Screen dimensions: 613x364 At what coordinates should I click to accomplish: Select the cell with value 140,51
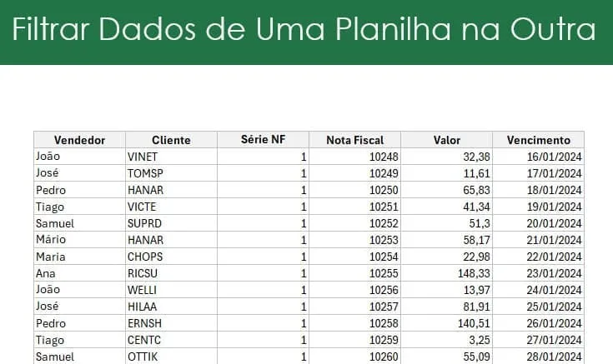(x=447, y=323)
